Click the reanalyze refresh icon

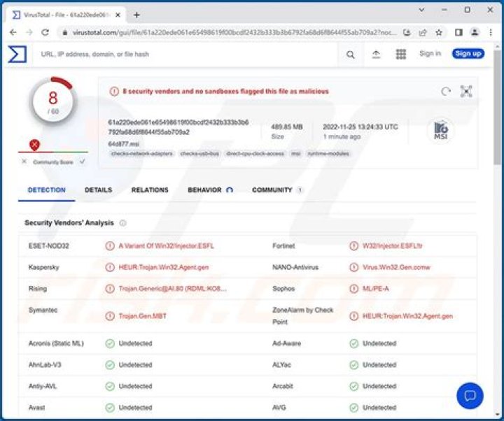coord(445,92)
